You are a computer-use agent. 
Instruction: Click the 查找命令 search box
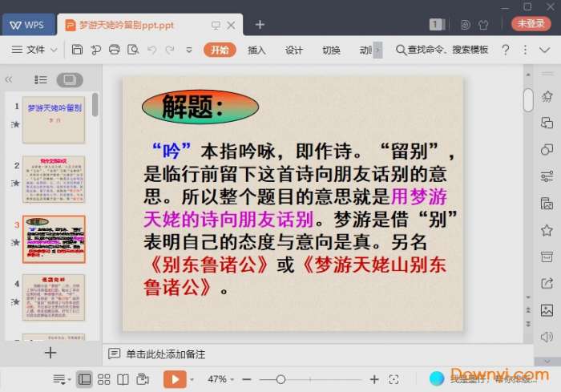(442, 50)
